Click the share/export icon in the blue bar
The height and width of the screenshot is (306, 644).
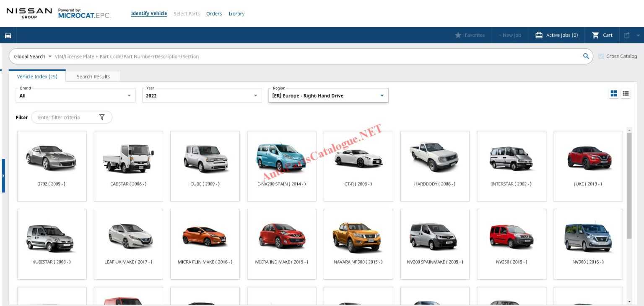pos(627,35)
